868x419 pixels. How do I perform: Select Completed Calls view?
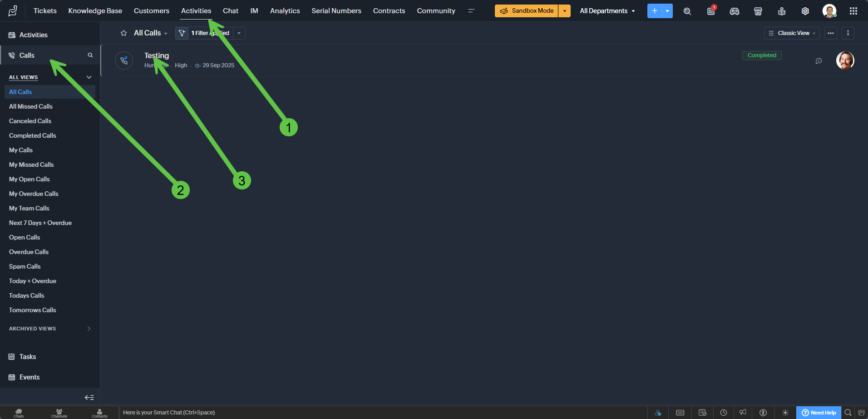point(33,135)
